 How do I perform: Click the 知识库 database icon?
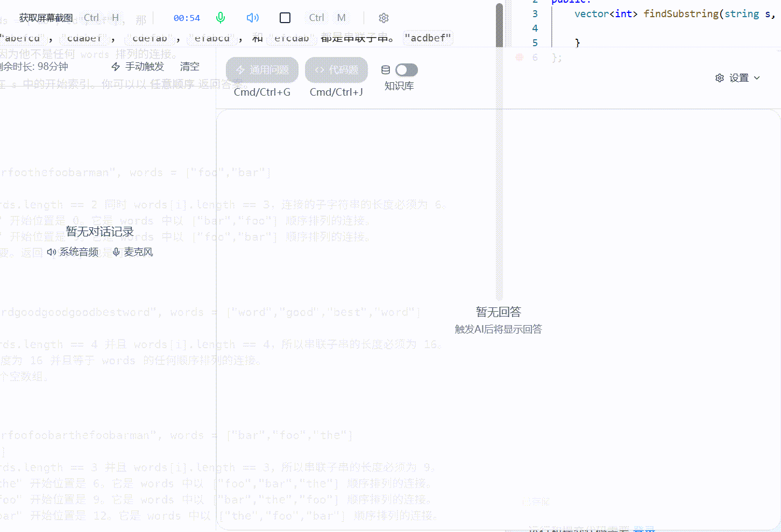[386, 70]
